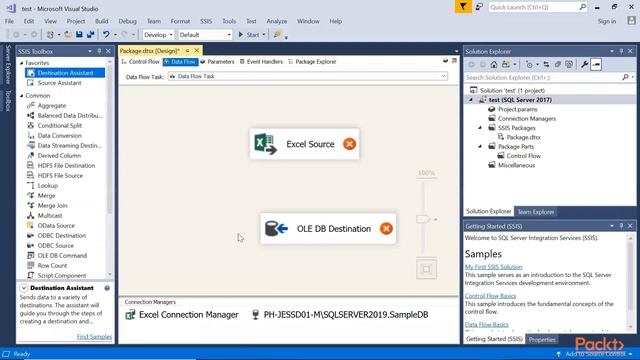This screenshot has width=640, height=360.
Task: Click the Show All Files icon
Action: (x=569, y=64)
